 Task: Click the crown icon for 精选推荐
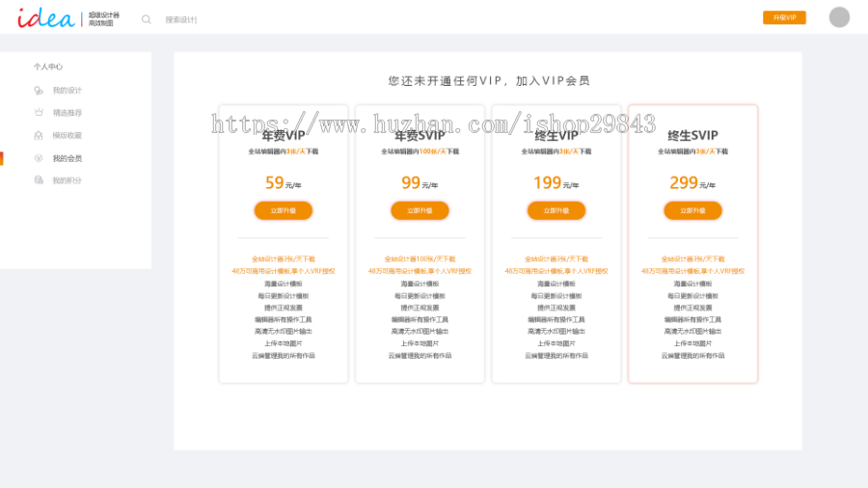39,113
